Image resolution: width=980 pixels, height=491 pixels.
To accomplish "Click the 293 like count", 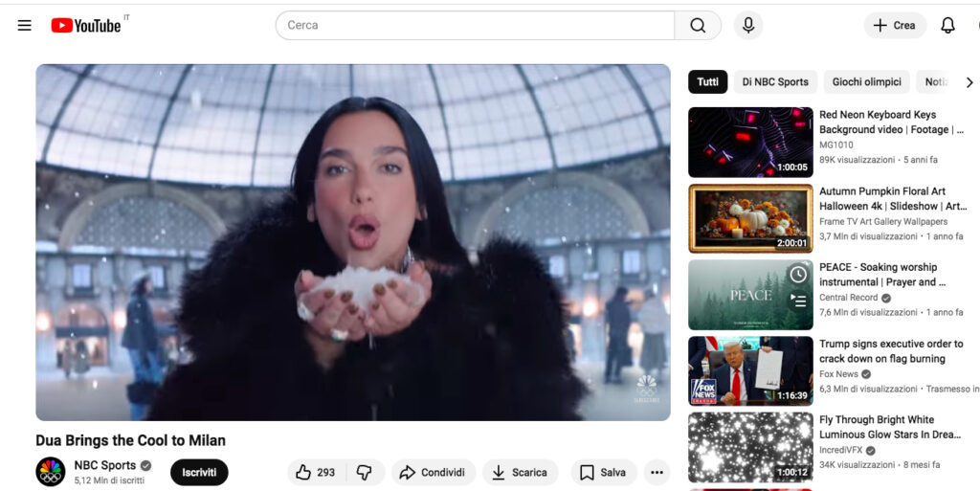I will (x=325, y=472).
